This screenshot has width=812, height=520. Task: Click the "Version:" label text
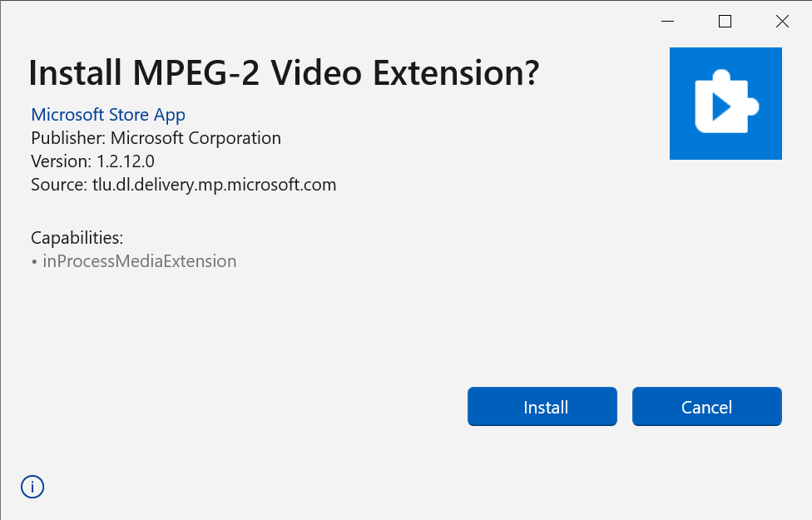click(62, 161)
